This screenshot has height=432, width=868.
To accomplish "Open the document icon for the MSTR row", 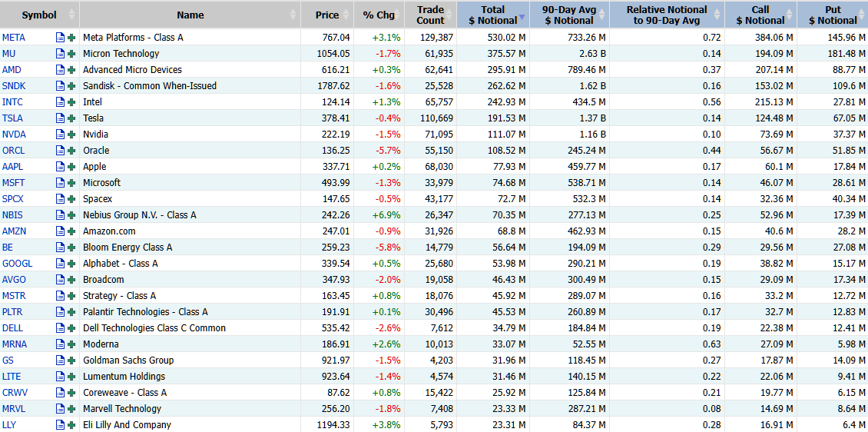I will point(60,295).
